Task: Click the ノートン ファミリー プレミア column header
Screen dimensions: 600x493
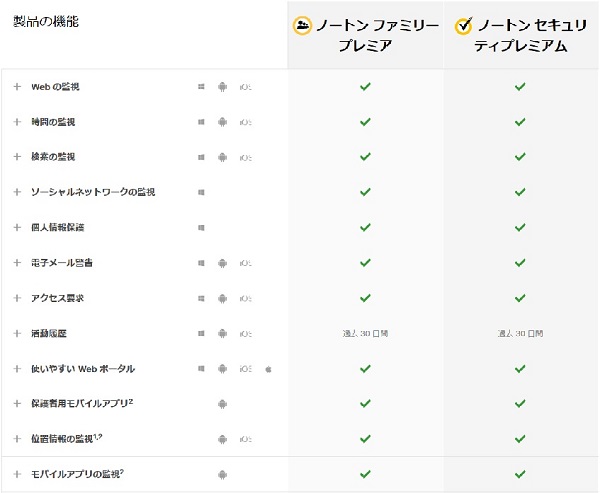Action: click(x=365, y=35)
